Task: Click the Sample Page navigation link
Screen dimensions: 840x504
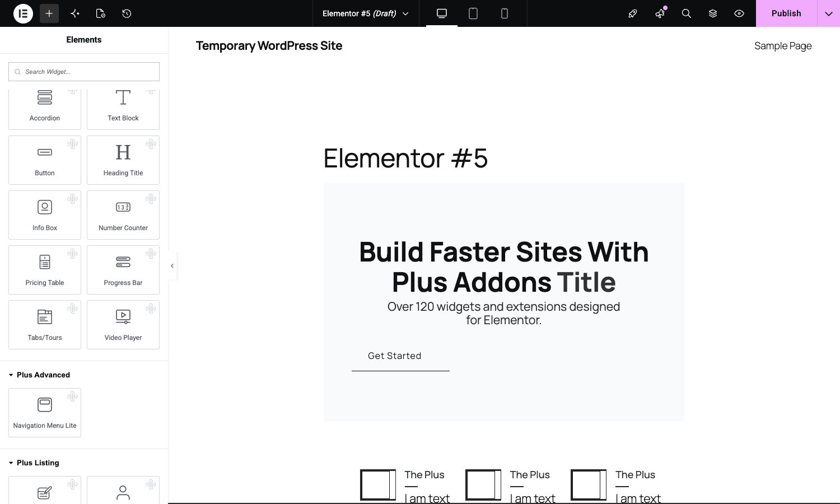Action: (783, 46)
